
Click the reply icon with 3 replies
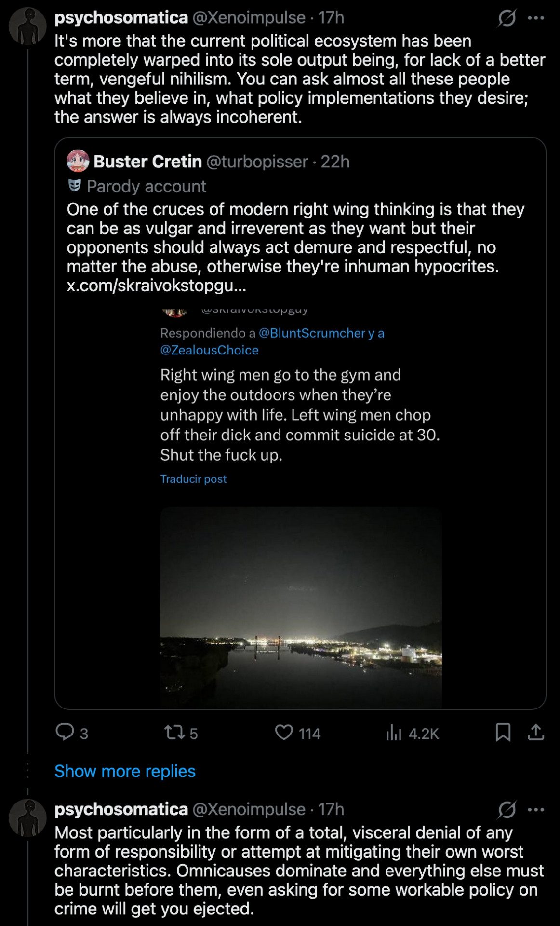[65, 732]
